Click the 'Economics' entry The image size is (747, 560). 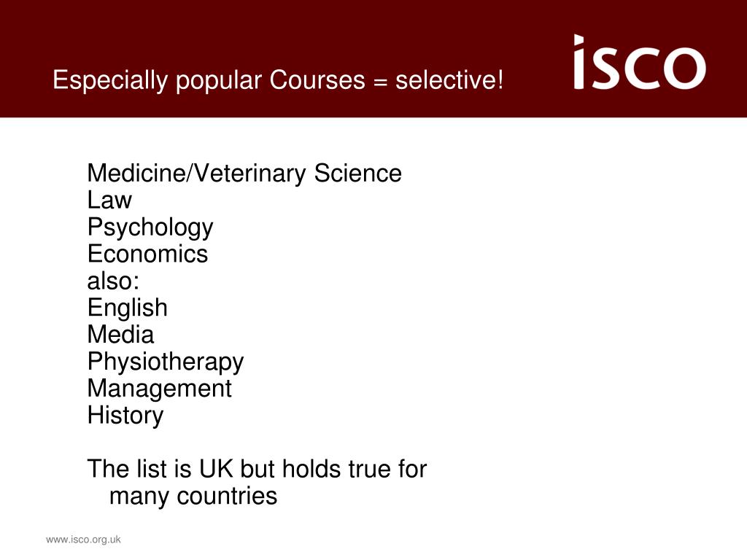click(147, 254)
